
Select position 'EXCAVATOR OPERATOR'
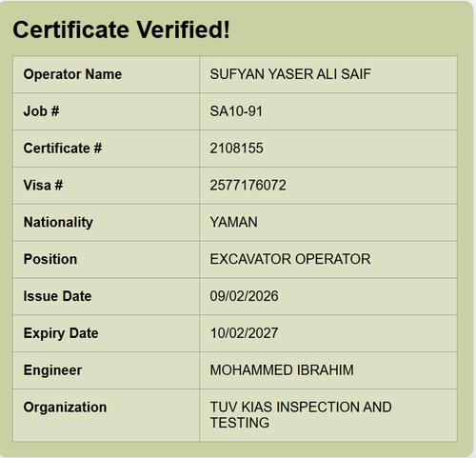(x=290, y=259)
